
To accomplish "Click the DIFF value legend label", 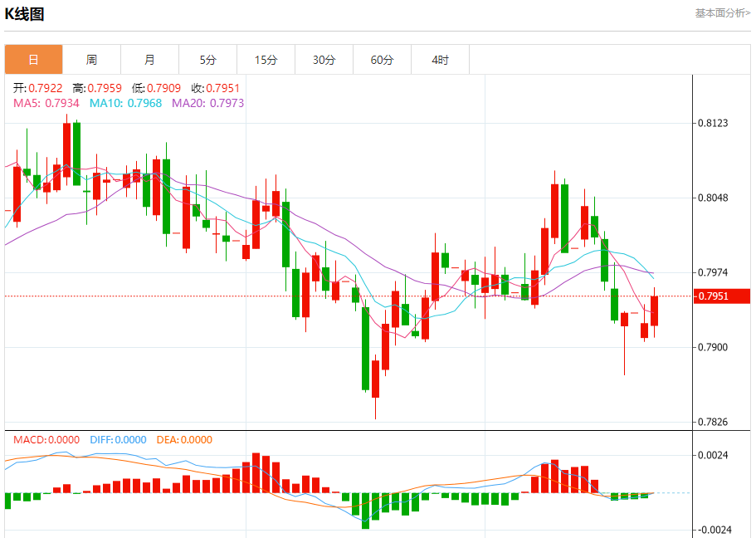I will pos(118,440).
